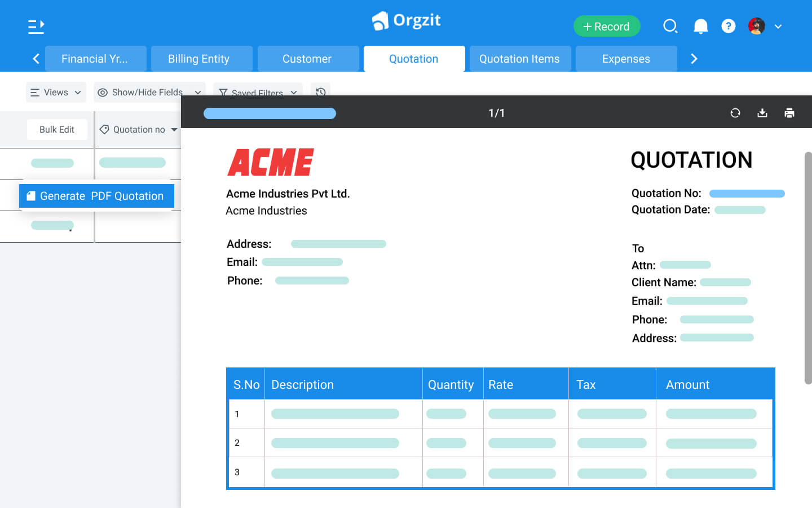This screenshot has height=508, width=812.
Task: Open the Views dropdown
Action: 55,91
